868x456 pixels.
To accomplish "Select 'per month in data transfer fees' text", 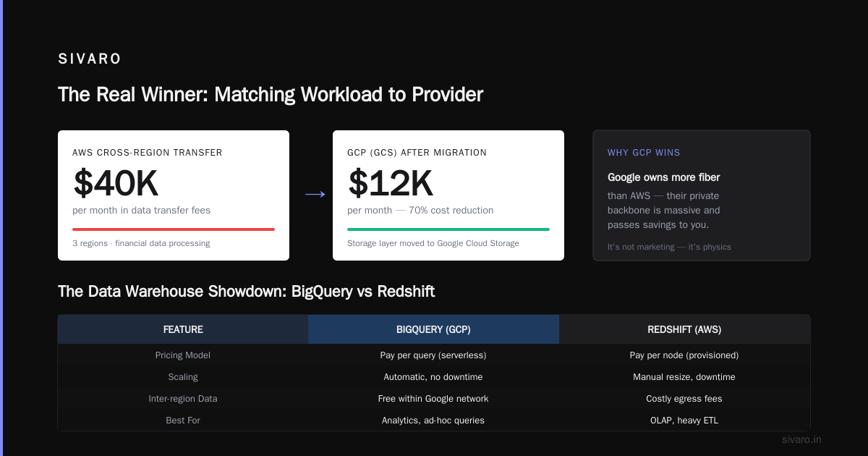I will pyautogui.click(x=142, y=211).
